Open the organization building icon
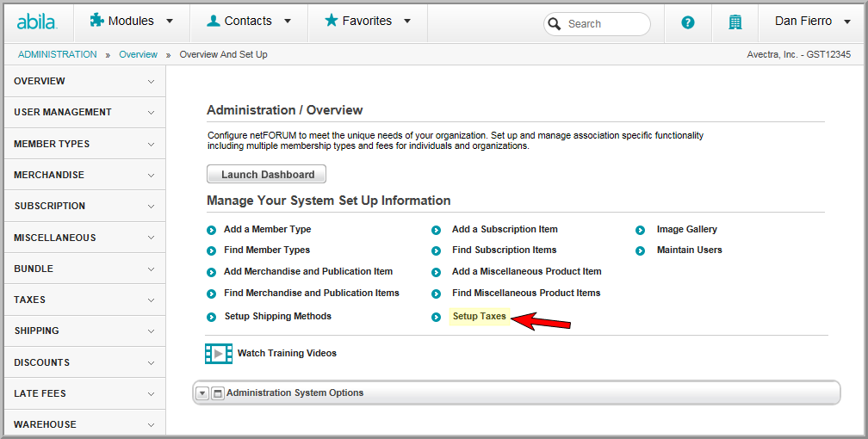868x439 pixels. coord(735,22)
